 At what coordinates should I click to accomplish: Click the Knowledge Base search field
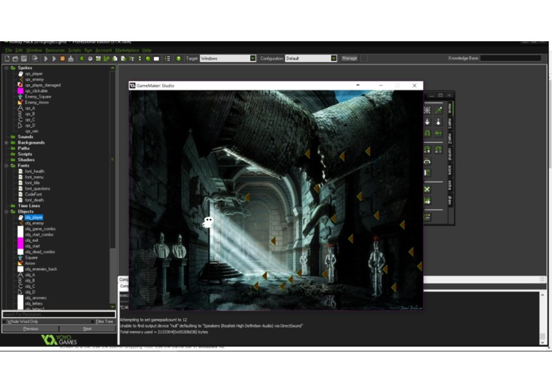pos(511,58)
